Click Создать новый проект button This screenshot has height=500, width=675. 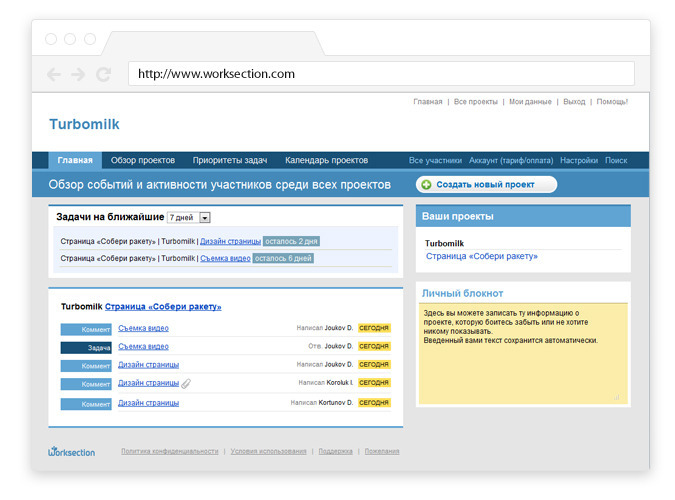coord(486,185)
